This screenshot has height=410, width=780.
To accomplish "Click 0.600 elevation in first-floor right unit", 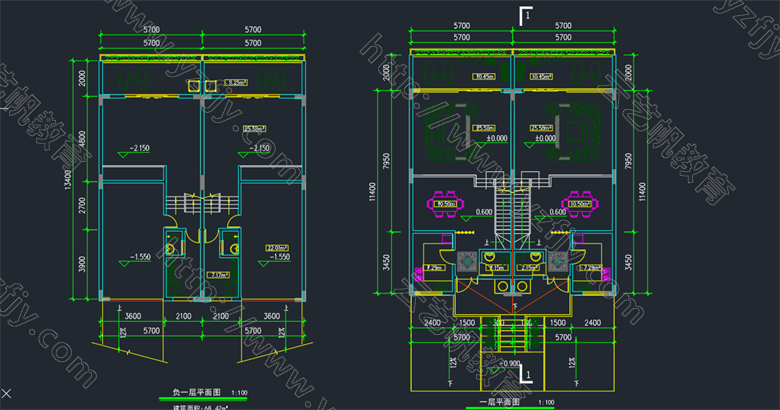I will pyautogui.click(x=558, y=211).
